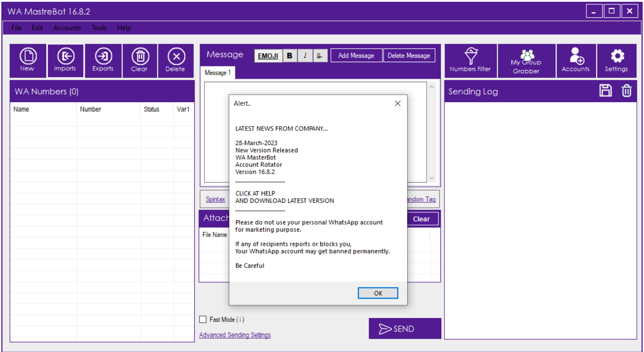Viewport: 644px width, 352px height.
Task: Click the Random Tag link
Action: click(x=421, y=199)
